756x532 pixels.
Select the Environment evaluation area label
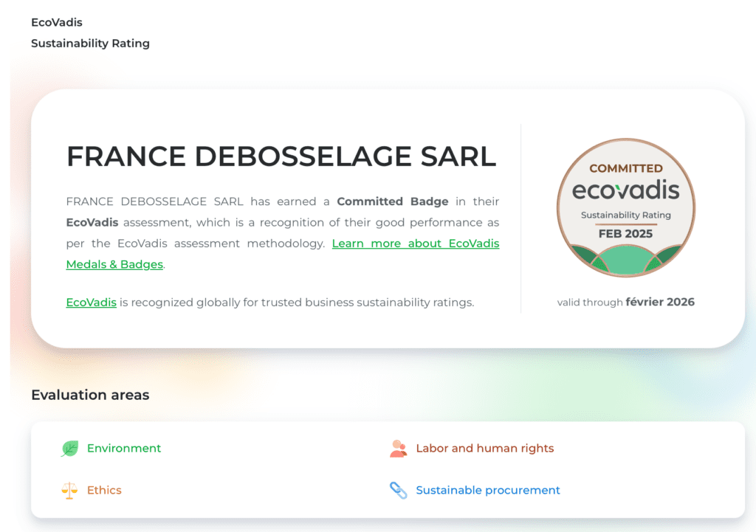pyautogui.click(x=124, y=449)
